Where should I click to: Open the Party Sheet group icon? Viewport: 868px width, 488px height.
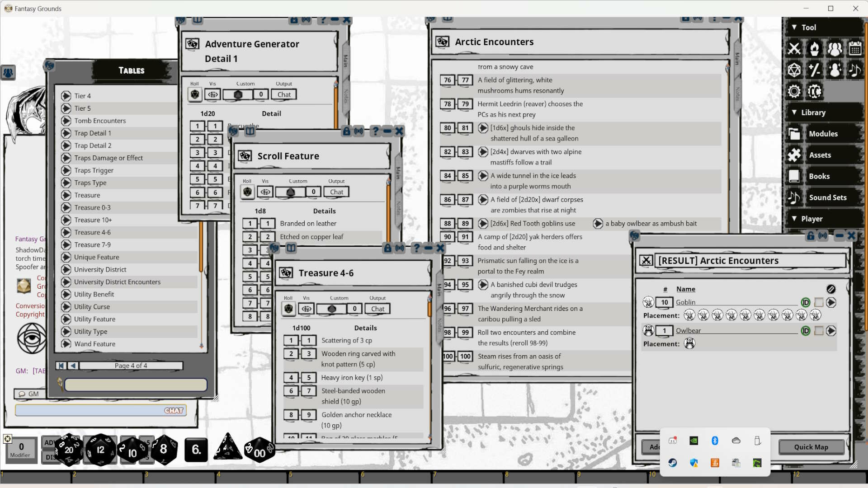pyautogui.click(x=835, y=49)
